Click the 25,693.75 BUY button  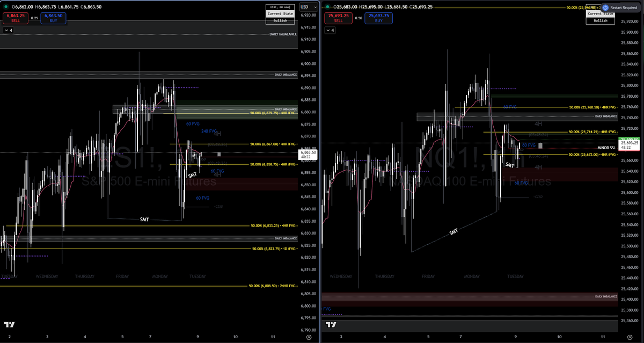(x=379, y=18)
